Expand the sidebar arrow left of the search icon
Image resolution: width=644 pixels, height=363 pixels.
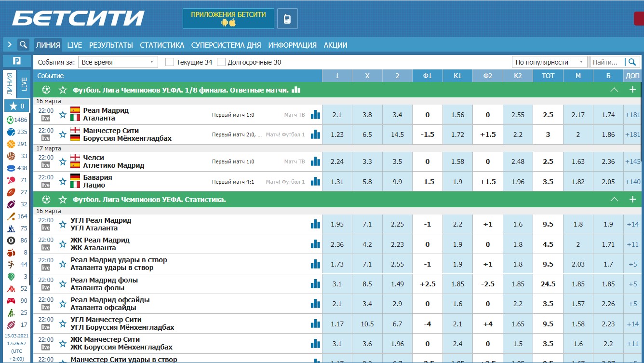coord(10,45)
